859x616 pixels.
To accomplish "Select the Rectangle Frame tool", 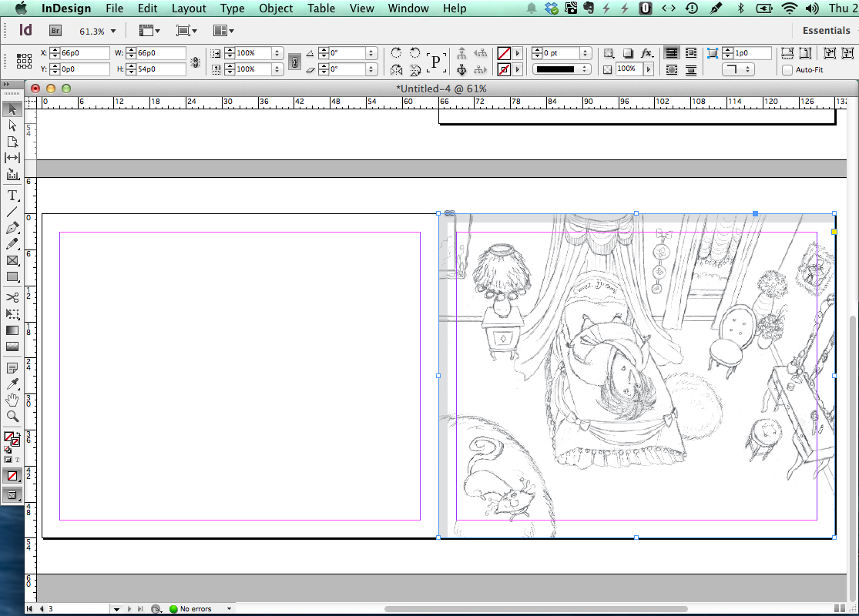I will (x=12, y=260).
